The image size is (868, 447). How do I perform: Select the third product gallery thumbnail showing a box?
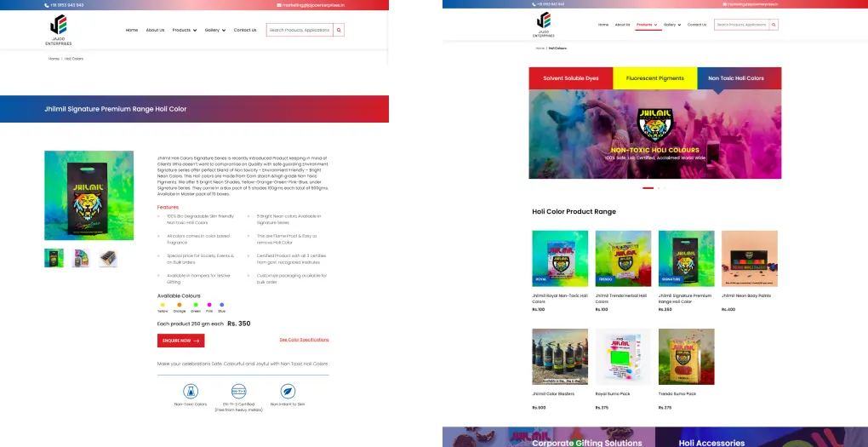(108, 258)
